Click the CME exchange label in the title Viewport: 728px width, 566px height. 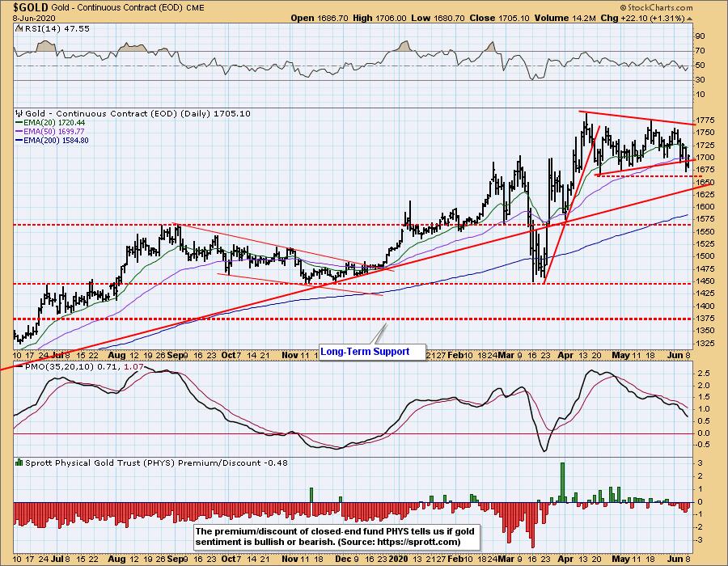(194, 8)
